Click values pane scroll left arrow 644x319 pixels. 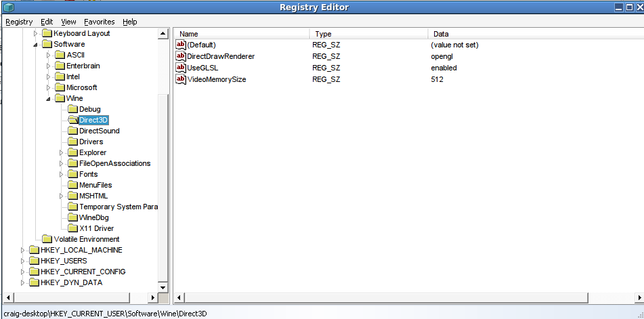point(179,297)
